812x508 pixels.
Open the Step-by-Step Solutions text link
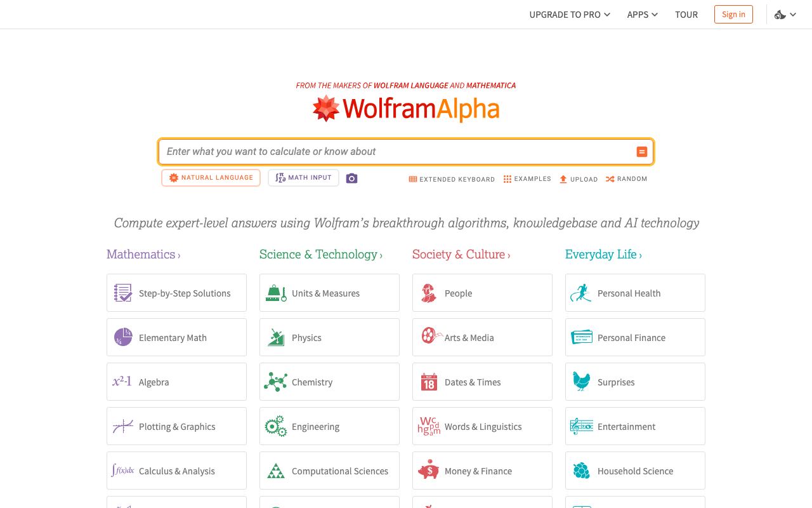(x=185, y=293)
